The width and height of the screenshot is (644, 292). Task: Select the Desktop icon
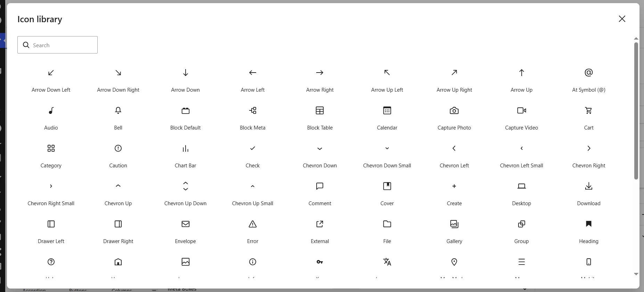coord(522,186)
